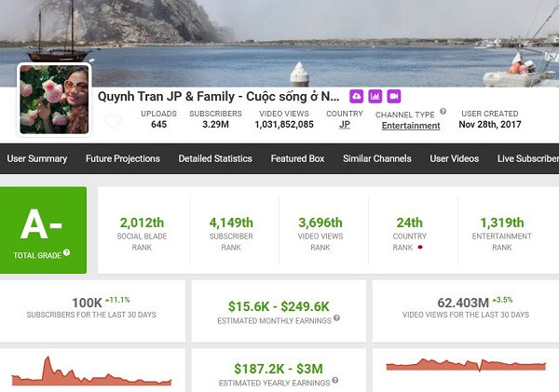Click help icon next to Channel Type

pos(443,112)
